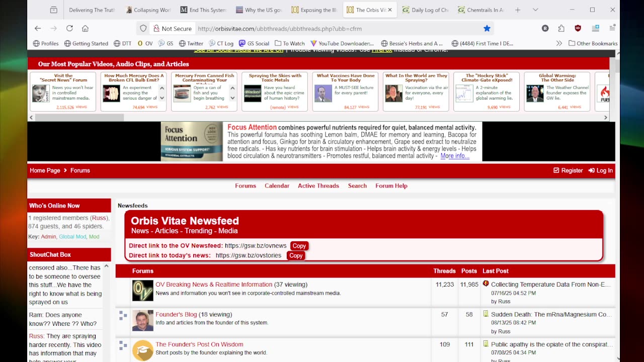Click the Log In link

click(601, 170)
